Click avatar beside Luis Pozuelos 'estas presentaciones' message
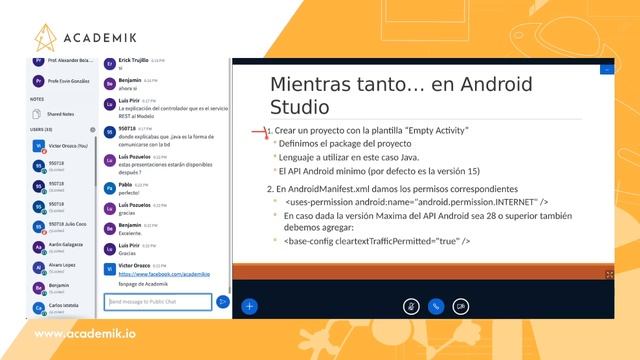 (110, 160)
